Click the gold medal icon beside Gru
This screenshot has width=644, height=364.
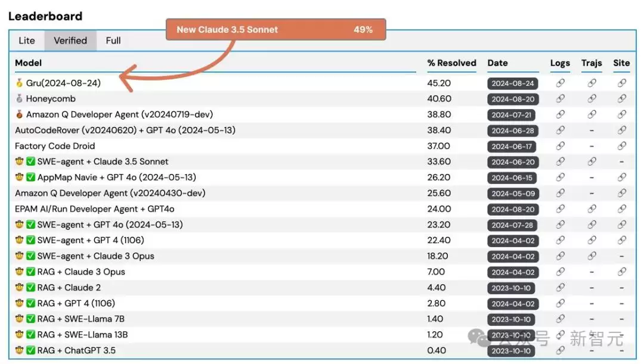click(x=19, y=83)
